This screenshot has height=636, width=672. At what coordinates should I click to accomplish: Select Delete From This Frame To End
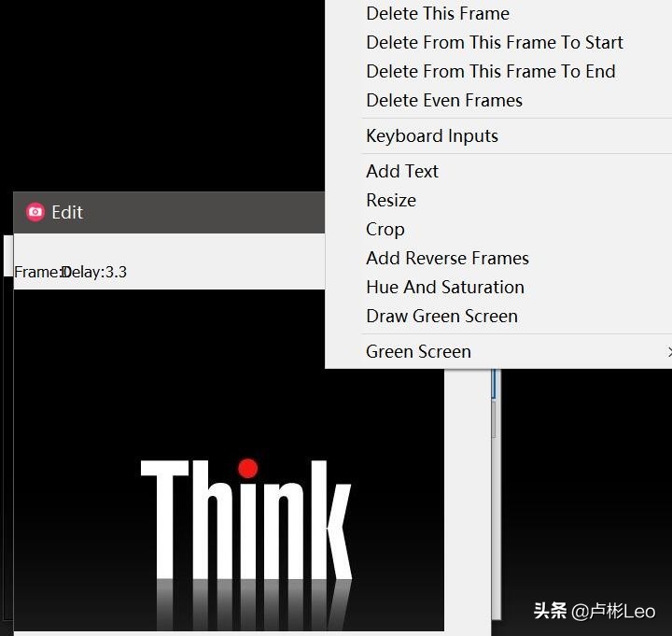pyautogui.click(x=498, y=71)
